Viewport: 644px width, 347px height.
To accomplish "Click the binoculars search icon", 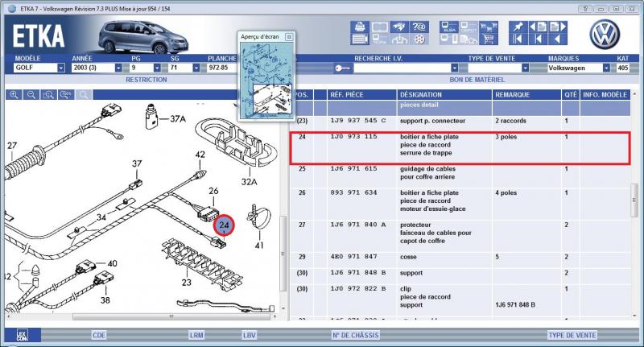I will 399,39.
